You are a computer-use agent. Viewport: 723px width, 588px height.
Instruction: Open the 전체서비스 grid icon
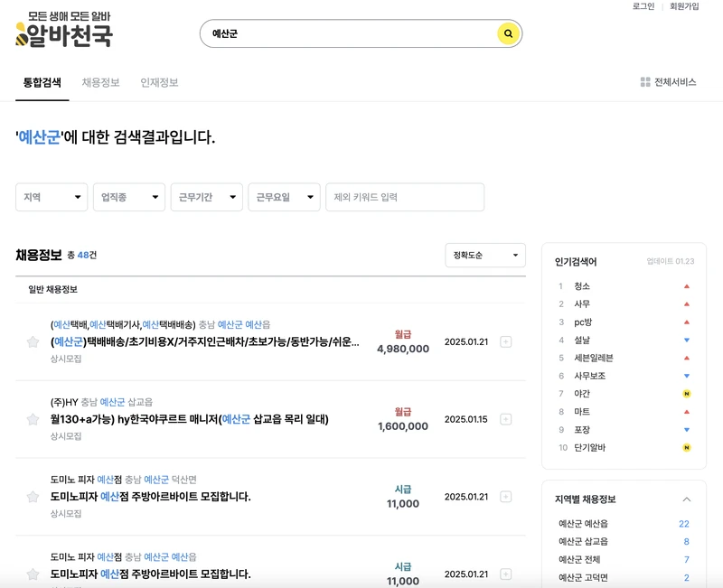point(644,81)
